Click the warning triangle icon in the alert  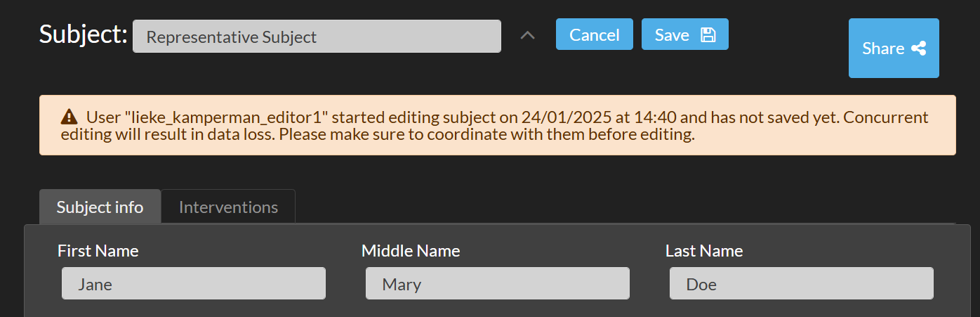pos(69,117)
